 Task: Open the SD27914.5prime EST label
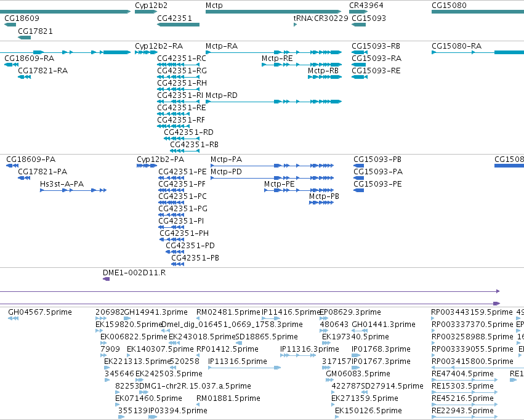[x=392, y=386]
